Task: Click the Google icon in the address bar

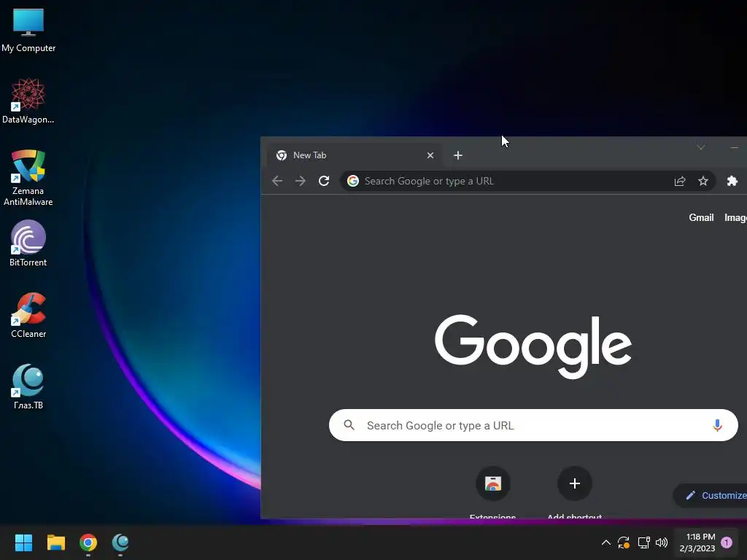Action: coord(353,181)
